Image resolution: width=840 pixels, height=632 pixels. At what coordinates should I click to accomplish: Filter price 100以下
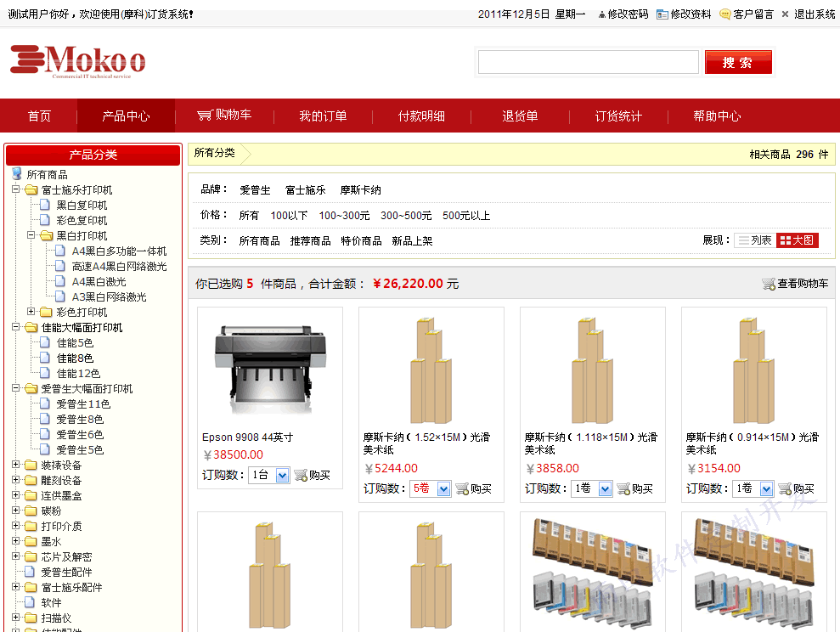tap(290, 216)
